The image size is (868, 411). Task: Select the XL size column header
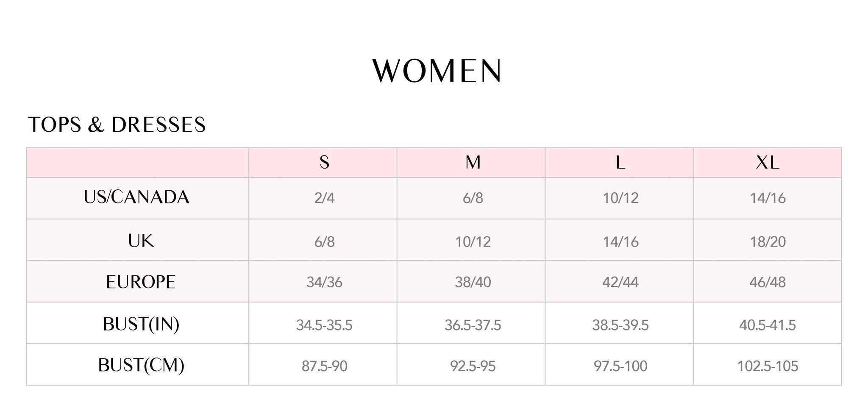768,162
